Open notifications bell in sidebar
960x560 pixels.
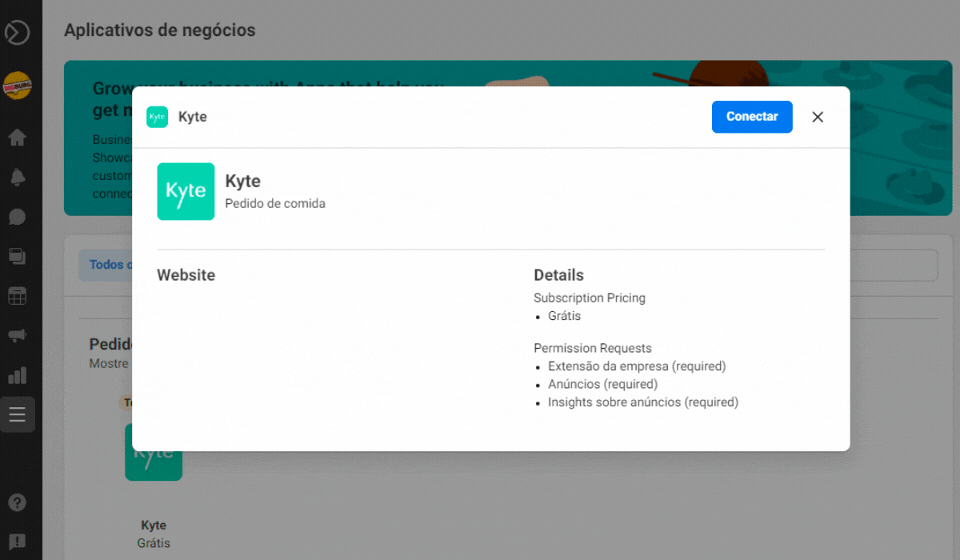coord(17,178)
